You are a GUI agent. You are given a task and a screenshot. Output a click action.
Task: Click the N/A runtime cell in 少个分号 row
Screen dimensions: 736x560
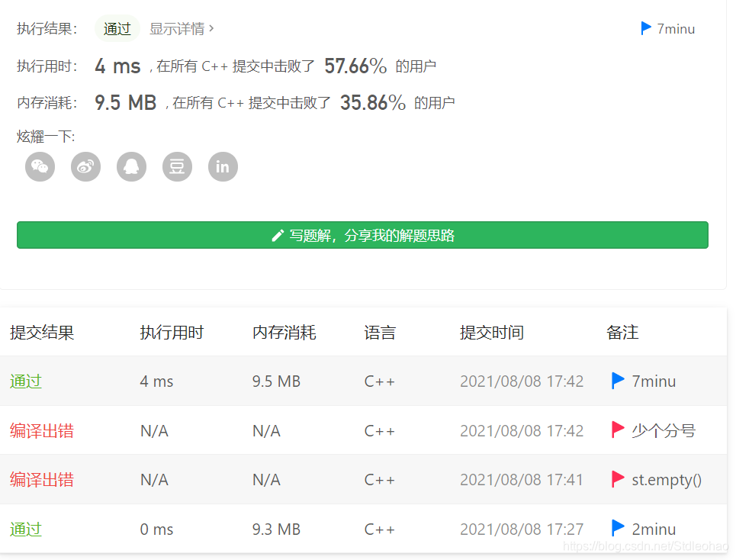tap(154, 430)
